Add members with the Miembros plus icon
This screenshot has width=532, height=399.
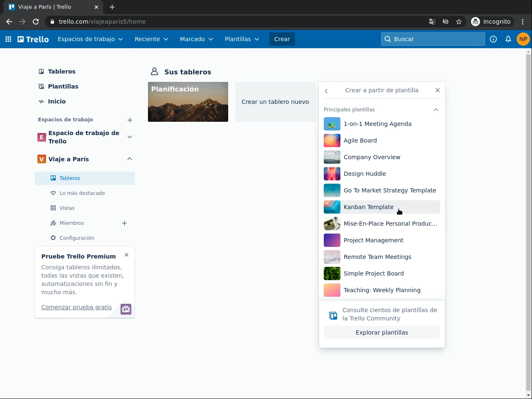[x=124, y=223]
